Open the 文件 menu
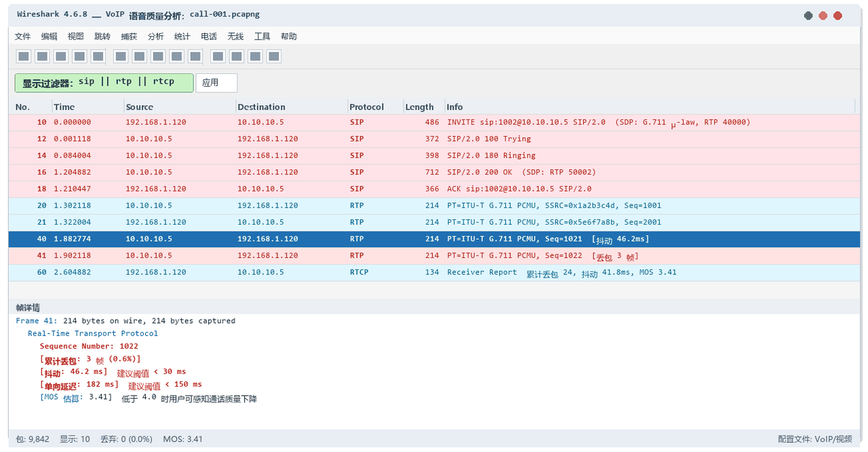Screen dimensions: 868x452 [x=22, y=37]
